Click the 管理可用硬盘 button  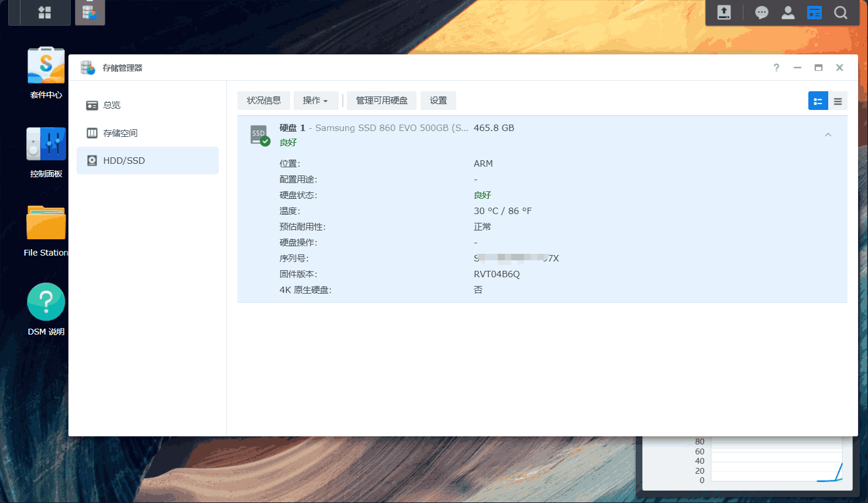[381, 101]
